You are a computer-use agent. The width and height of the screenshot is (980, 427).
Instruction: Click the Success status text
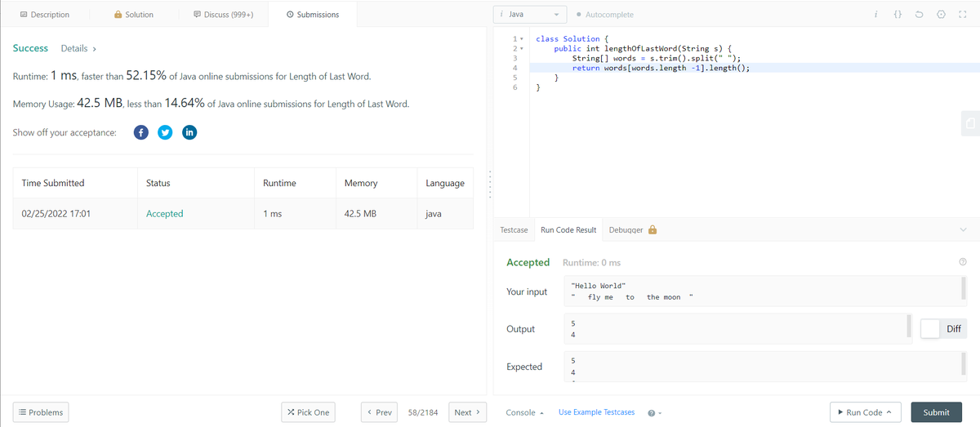pyautogui.click(x=30, y=49)
